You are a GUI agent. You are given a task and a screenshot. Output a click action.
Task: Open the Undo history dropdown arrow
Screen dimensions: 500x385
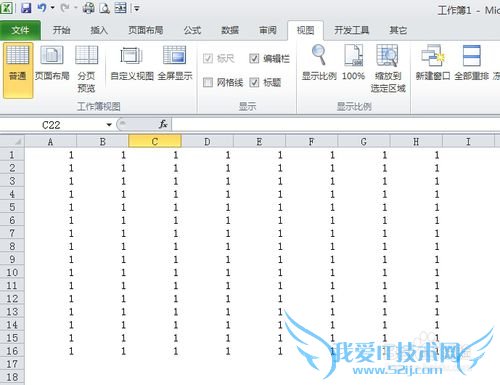pyautogui.click(x=53, y=8)
